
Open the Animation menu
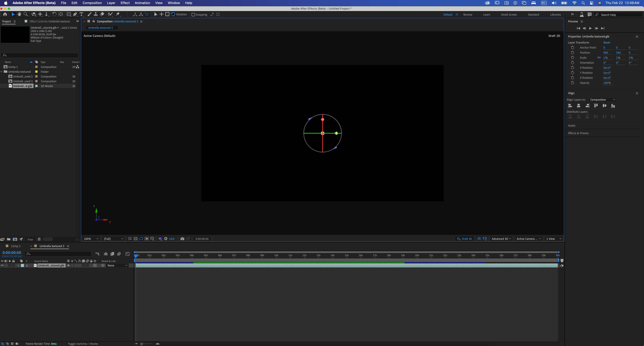142,3
